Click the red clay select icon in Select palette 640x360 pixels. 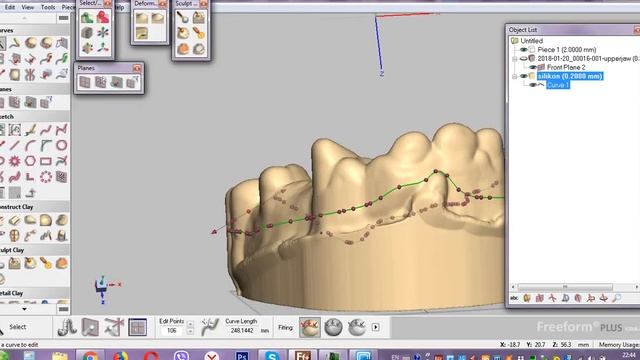pos(103,17)
